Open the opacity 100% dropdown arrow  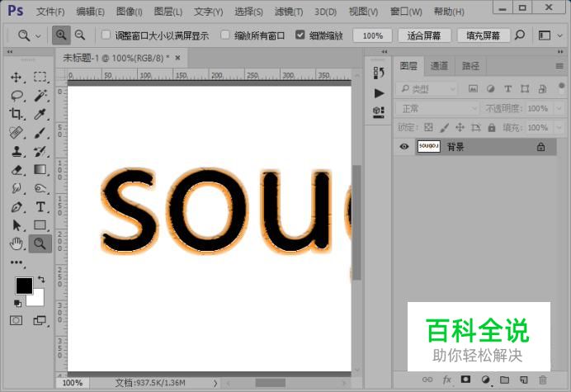[559, 108]
